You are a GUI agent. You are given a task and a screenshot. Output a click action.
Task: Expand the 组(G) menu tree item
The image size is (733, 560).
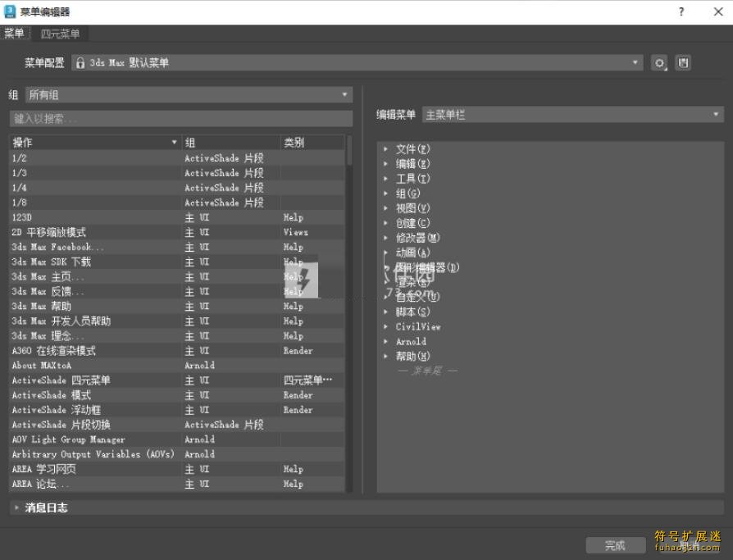tap(385, 193)
